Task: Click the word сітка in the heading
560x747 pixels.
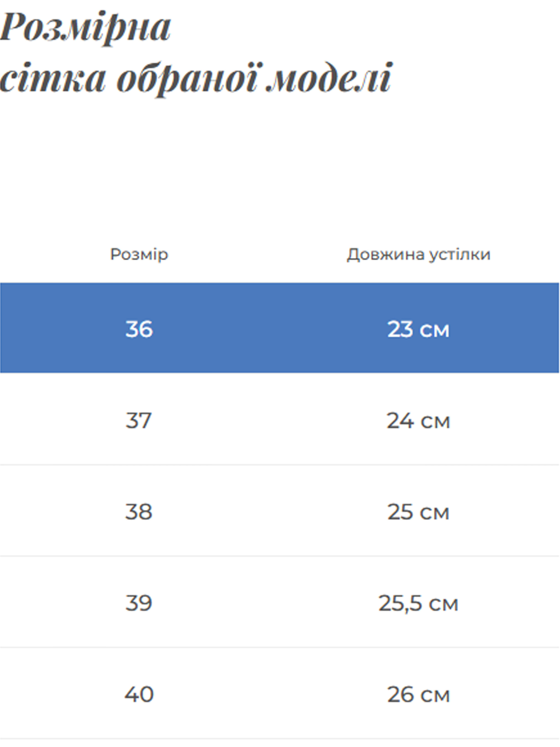Action: [52, 78]
